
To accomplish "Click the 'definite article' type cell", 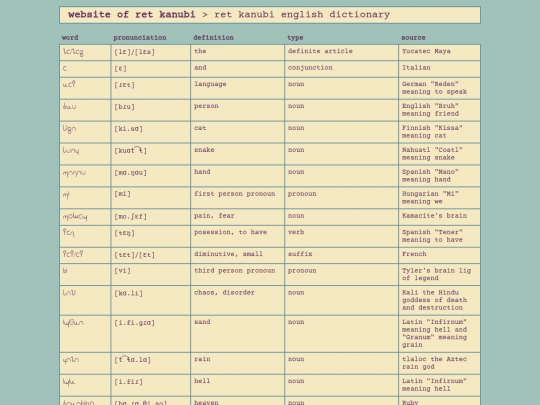I will (342, 52).
